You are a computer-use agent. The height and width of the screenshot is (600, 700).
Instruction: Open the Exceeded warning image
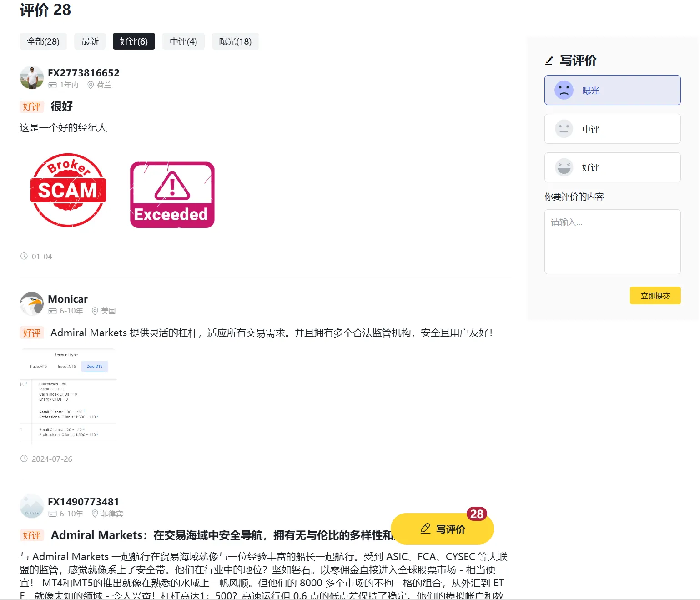click(x=172, y=195)
